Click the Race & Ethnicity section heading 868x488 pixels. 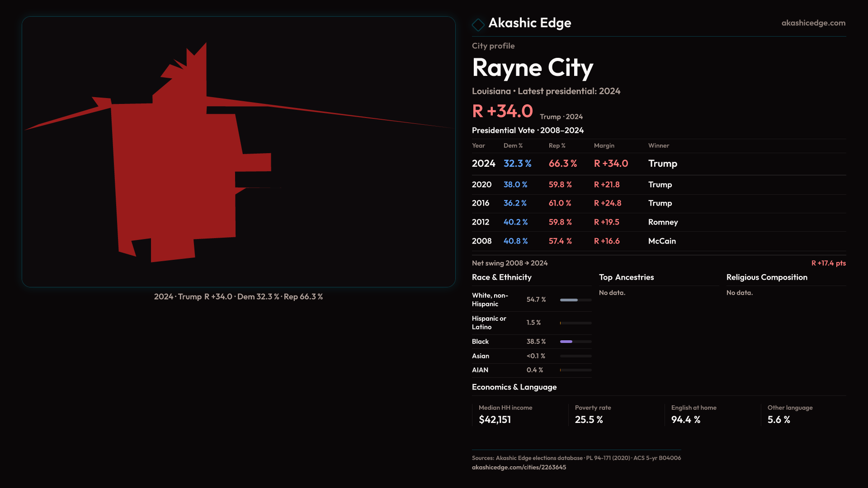501,277
